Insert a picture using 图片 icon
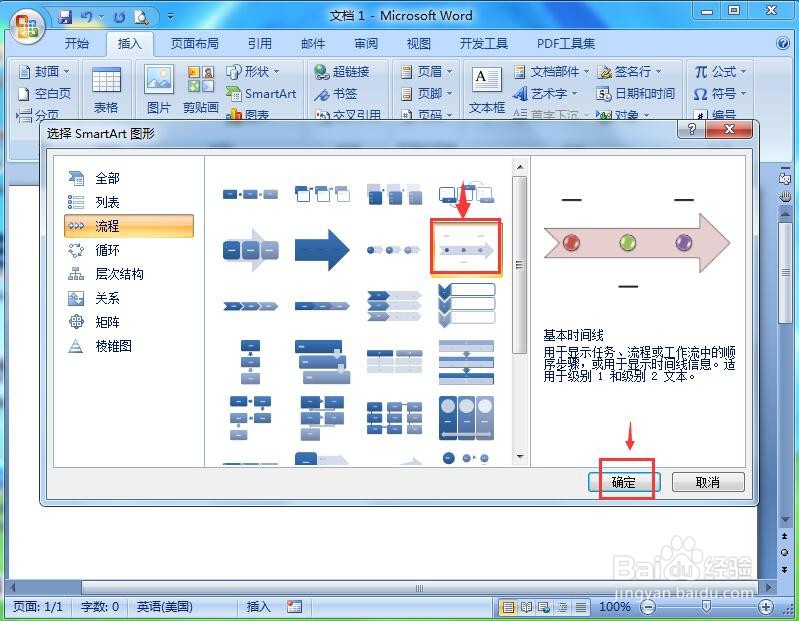 tap(159, 90)
